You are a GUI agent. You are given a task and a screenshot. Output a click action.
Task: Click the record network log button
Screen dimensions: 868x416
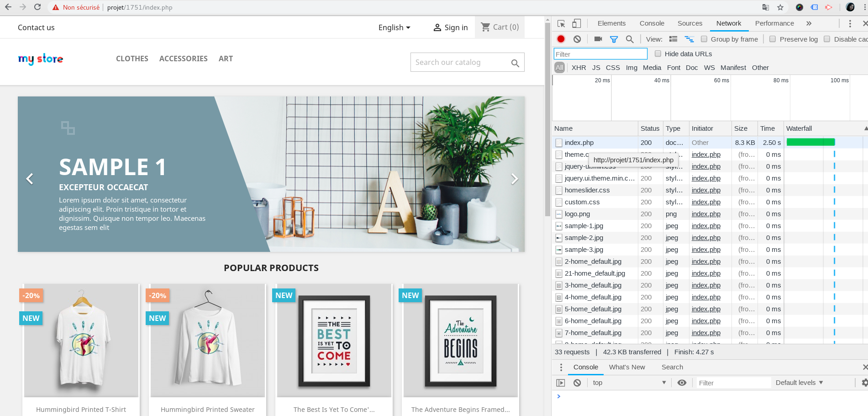coord(561,39)
